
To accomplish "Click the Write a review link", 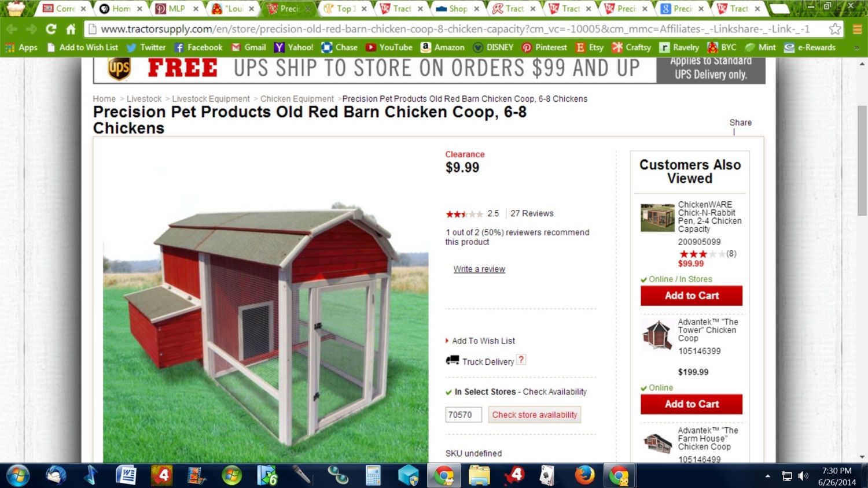I will pyautogui.click(x=479, y=269).
